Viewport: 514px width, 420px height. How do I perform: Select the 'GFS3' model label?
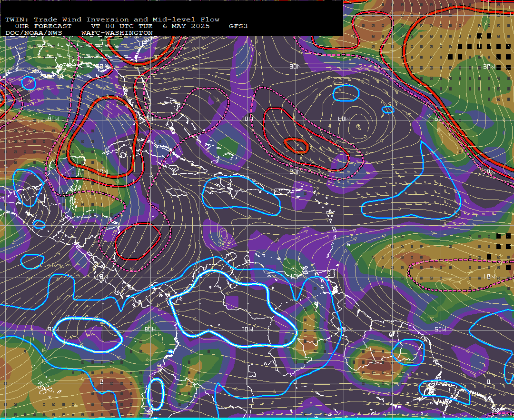pyautogui.click(x=238, y=26)
